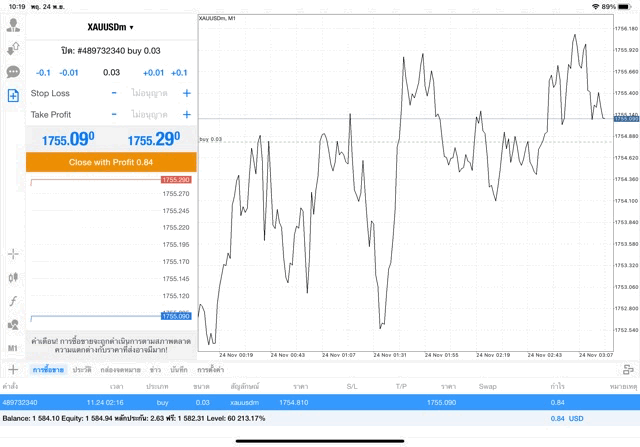Select the new order document icon
This screenshot has height=447, width=640.
coord(13,96)
